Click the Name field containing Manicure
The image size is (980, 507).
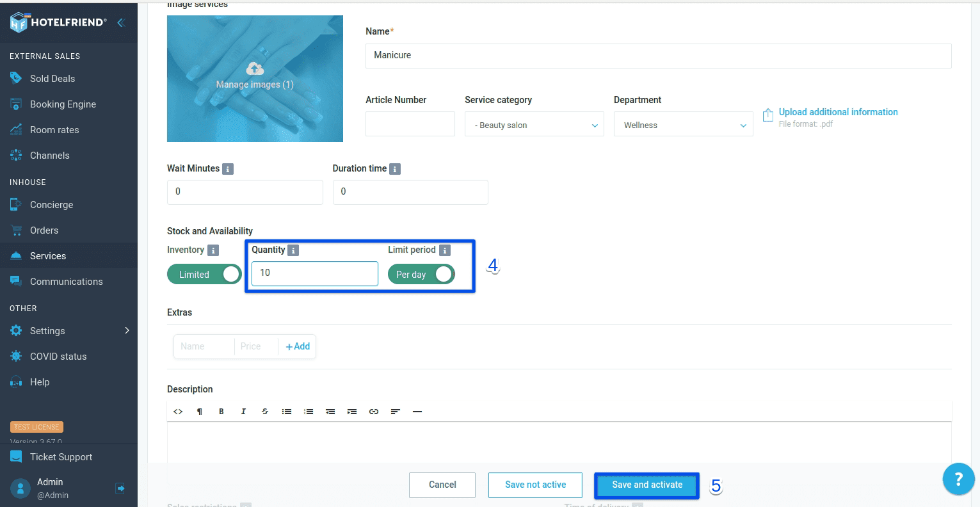coord(658,56)
